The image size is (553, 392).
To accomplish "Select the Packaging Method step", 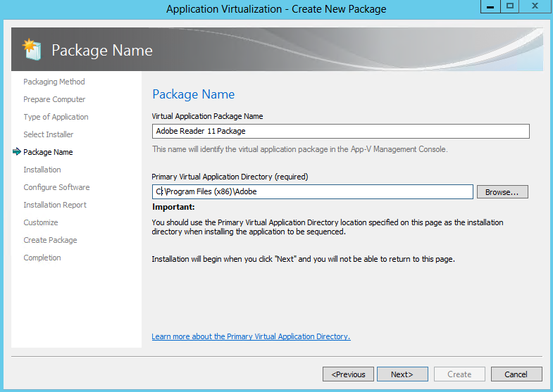I will [x=54, y=82].
